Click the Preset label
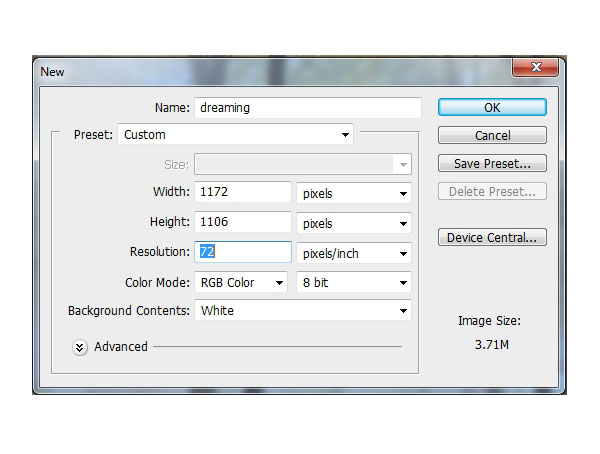This screenshot has height=454, width=600. (x=93, y=134)
